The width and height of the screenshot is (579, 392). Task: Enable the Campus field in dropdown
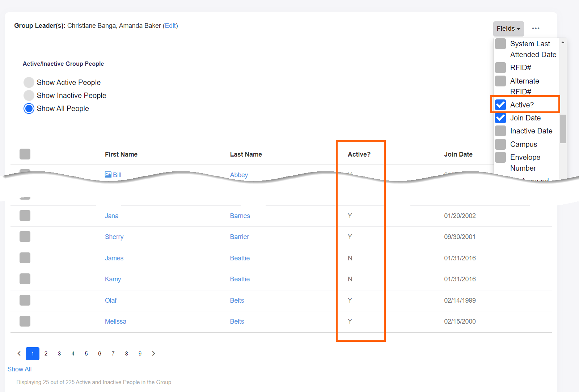[500, 144]
